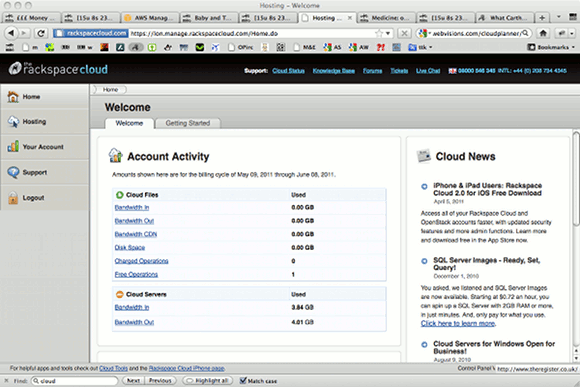This screenshot has width=580, height=387.
Task: Switch to the What Carth... tab
Action: tap(505, 18)
